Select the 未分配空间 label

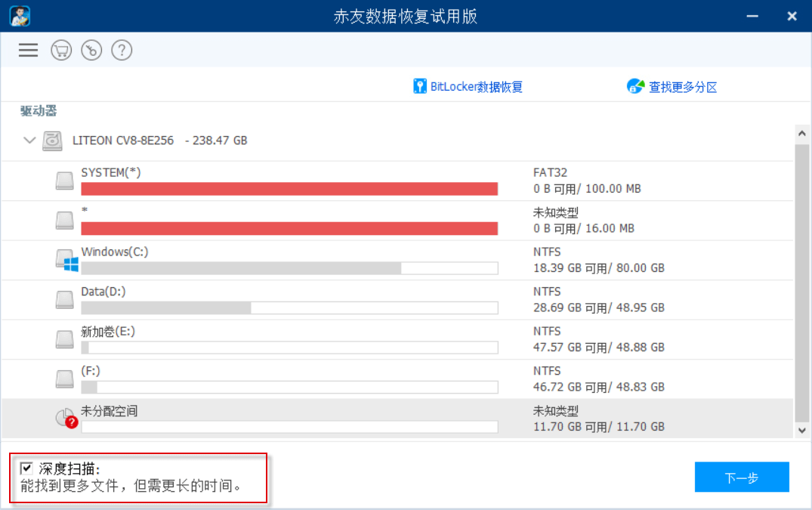(x=110, y=411)
